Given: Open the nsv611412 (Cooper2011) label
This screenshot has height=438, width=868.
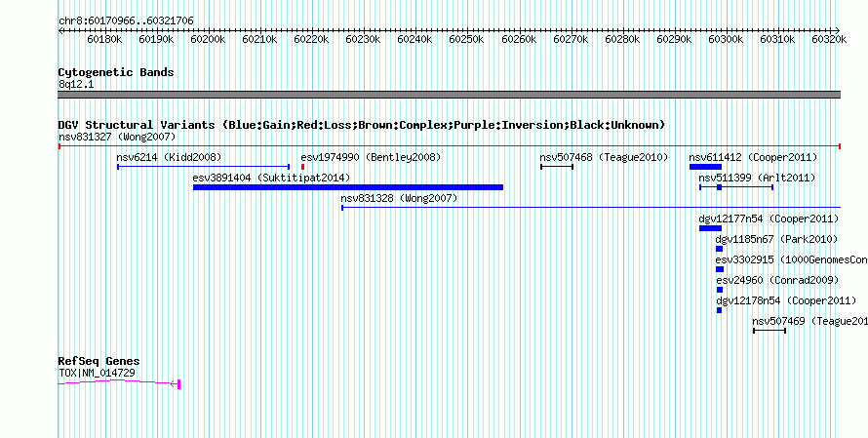Looking at the screenshot, I should 753,157.
